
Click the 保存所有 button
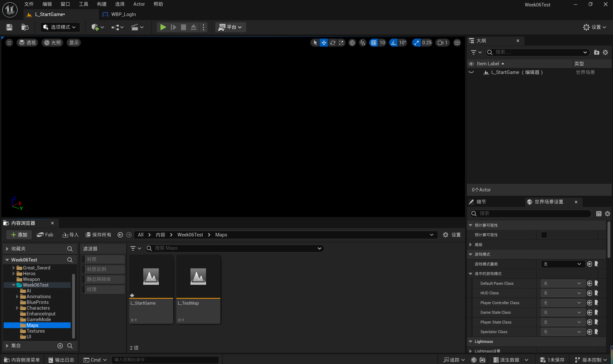pos(98,235)
